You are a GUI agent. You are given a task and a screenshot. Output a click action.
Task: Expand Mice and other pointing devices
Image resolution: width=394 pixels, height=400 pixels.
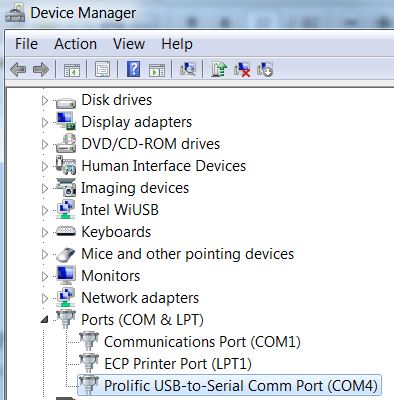pos(45,254)
